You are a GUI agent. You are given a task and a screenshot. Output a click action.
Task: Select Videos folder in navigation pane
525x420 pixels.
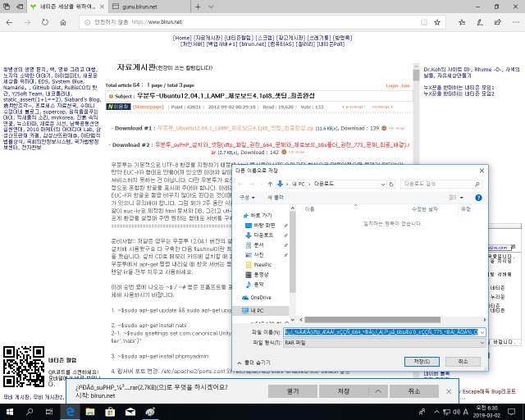pos(257,275)
